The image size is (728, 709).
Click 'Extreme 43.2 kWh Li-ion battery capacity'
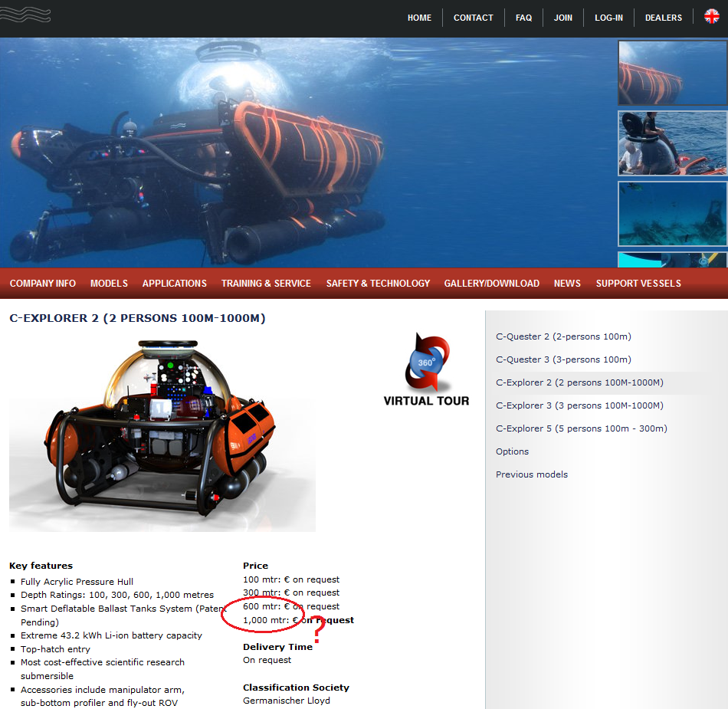pos(111,635)
